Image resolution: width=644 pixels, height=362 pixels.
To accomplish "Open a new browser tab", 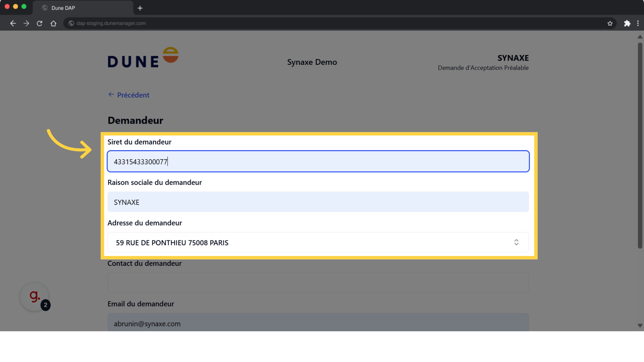I will click(140, 8).
